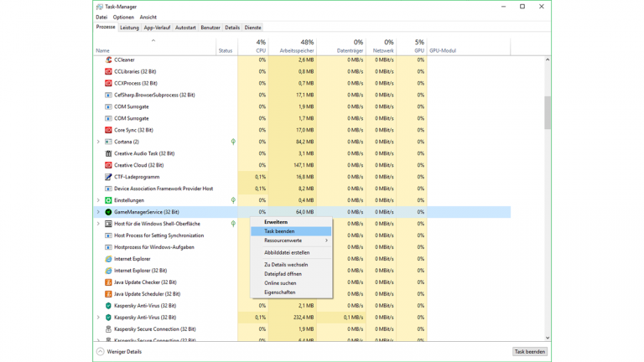This screenshot has height=362, width=644.
Task: Sort processes by Arbeitsspeicher column
Action: [x=296, y=50]
